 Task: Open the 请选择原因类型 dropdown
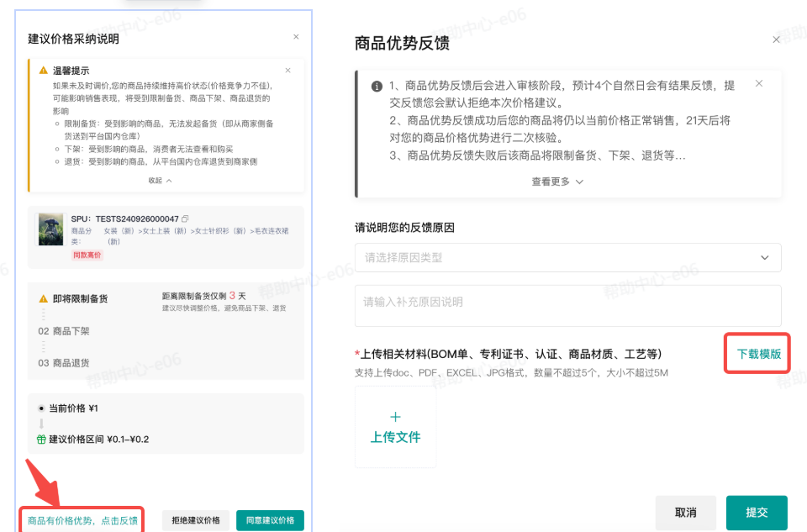(567, 257)
